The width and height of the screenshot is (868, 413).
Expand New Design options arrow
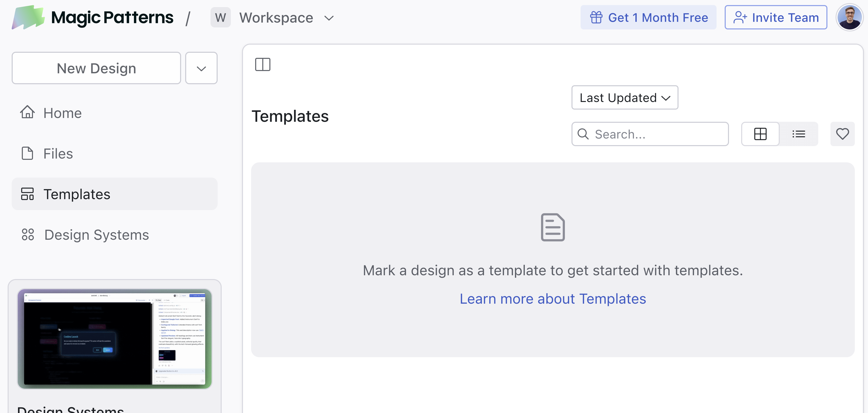tap(201, 68)
